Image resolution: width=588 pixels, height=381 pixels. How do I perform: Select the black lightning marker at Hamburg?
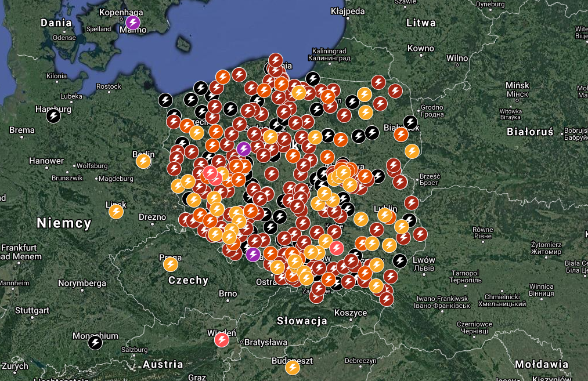click(x=53, y=116)
